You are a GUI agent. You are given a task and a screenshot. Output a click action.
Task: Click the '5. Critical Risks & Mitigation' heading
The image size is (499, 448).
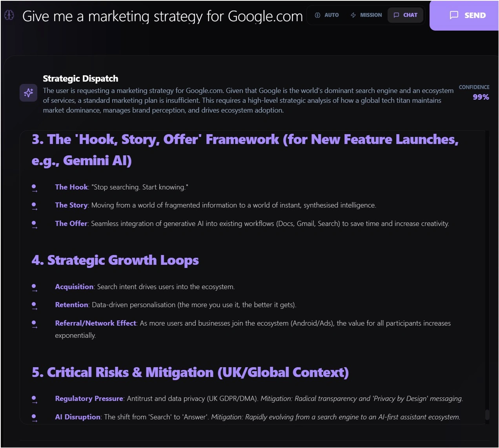[190, 372]
